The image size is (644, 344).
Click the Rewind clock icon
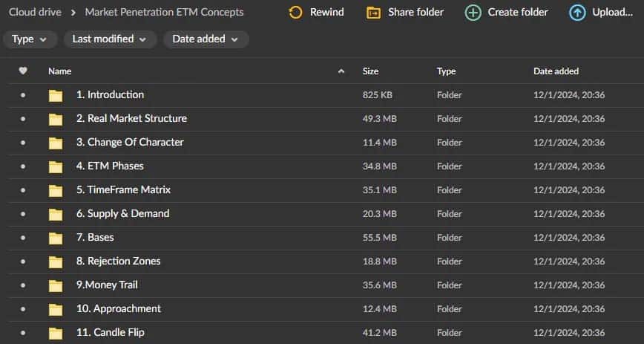click(295, 12)
